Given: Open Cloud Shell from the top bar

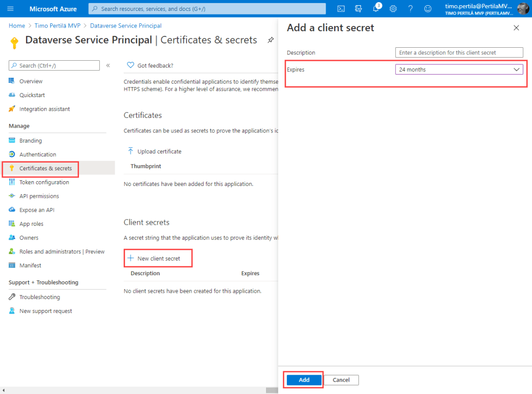Looking at the screenshot, I should coord(341,9).
